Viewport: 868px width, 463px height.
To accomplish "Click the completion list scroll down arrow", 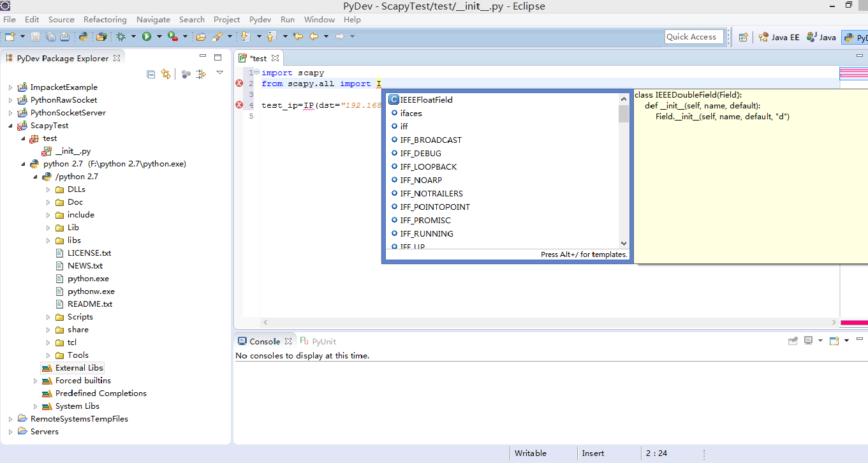I will click(624, 243).
